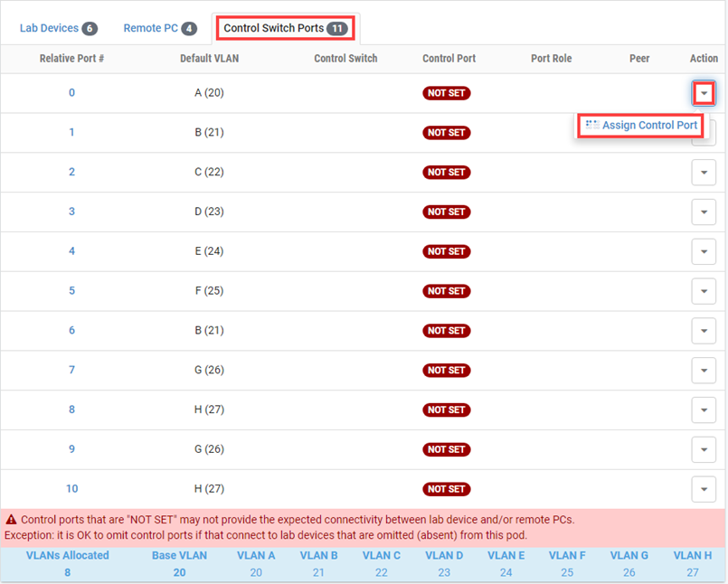The image size is (728, 584).
Task: Click the Action column header
Action: coord(704,59)
